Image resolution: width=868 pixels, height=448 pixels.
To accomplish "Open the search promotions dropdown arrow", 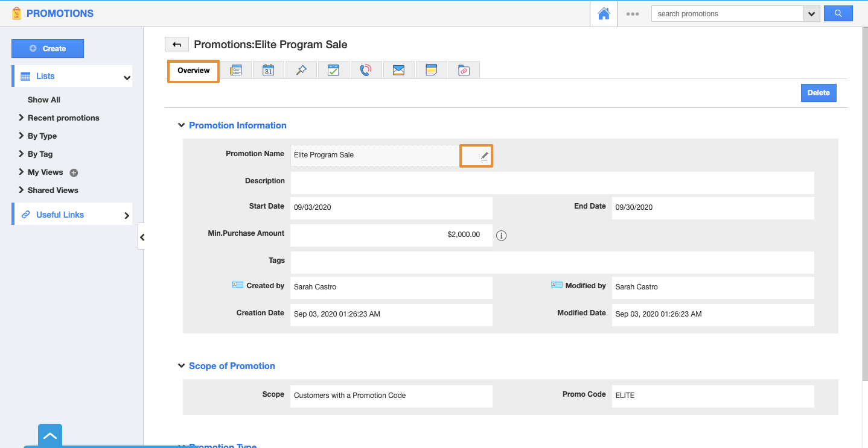I will (811, 14).
